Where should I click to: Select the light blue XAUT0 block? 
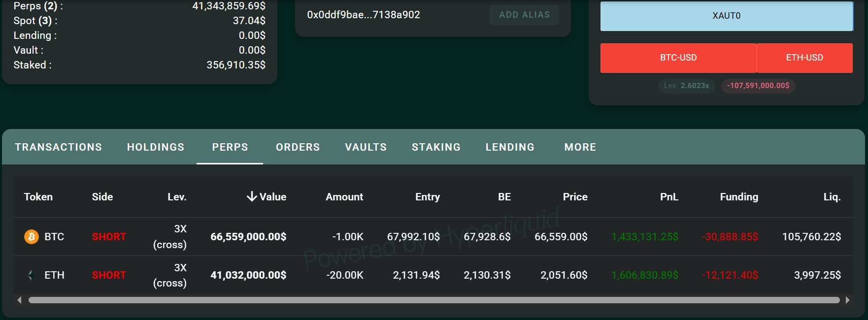726,16
